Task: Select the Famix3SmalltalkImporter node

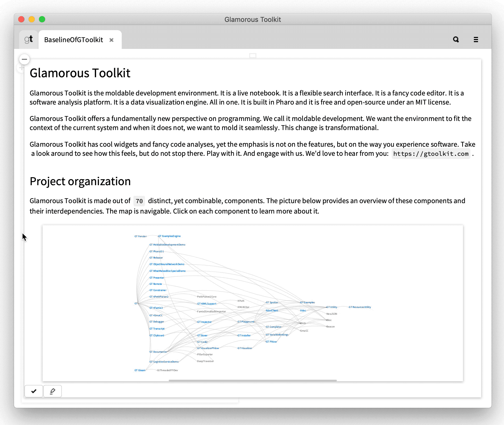Action: pos(211,312)
